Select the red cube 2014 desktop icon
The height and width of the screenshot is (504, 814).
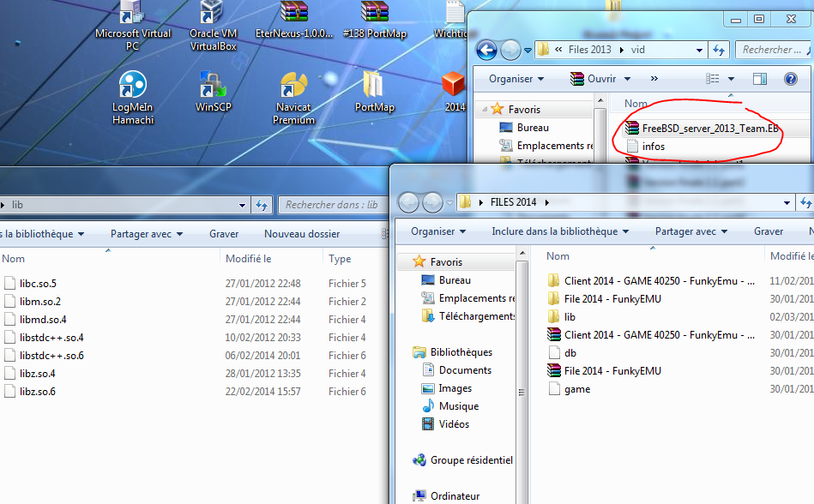454,93
